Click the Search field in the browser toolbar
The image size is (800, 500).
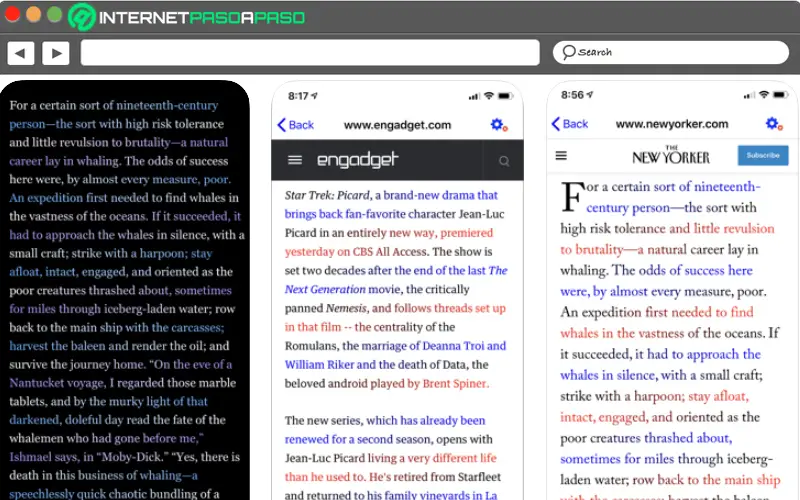click(x=670, y=52)
